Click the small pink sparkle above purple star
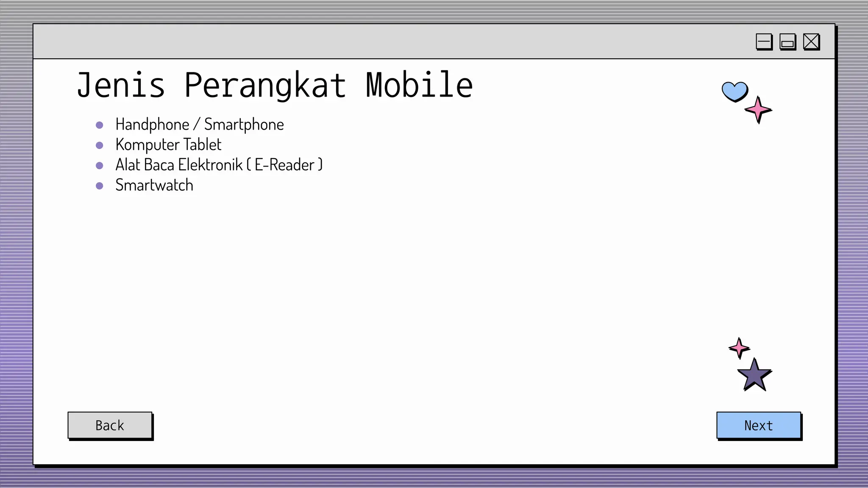This screenshot has width=868, height=488. coord(739,348)
